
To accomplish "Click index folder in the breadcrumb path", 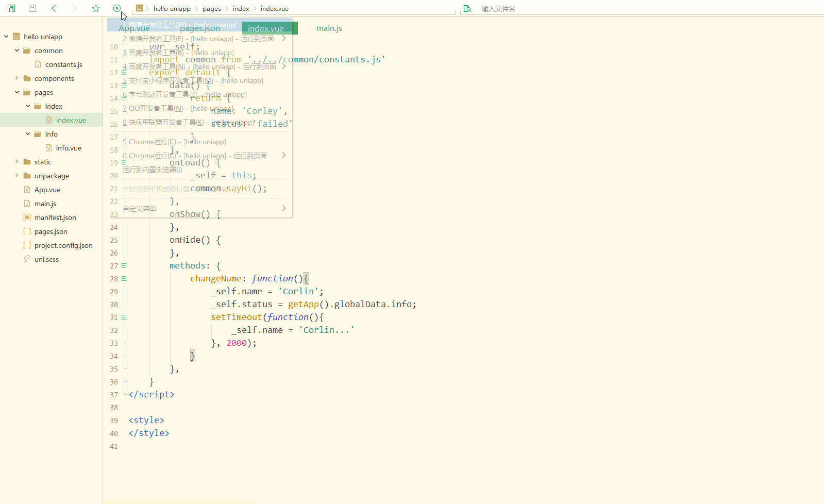I will click(x=241, y=9).
